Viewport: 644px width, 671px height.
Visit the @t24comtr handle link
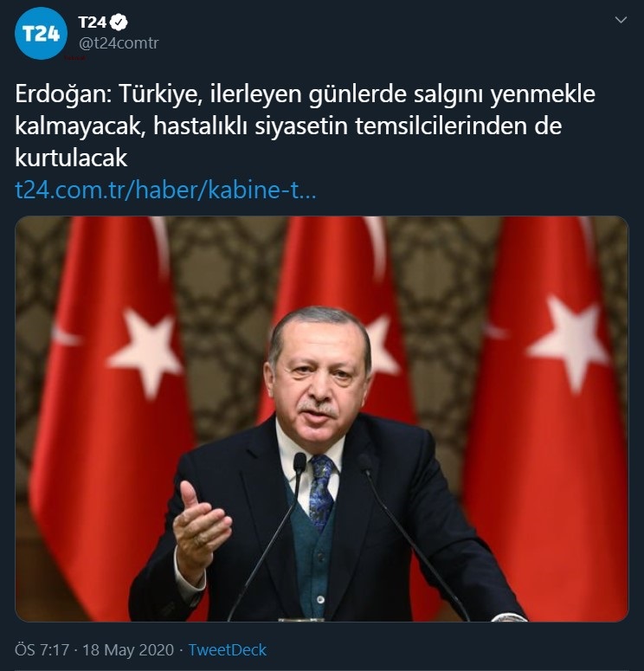119,42
